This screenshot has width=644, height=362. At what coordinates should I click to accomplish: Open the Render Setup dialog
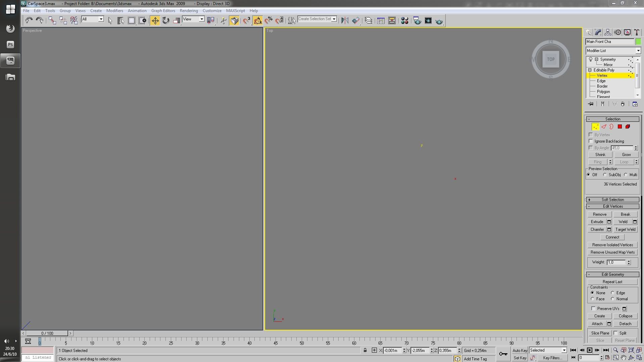pyautogui.click(x=417, y=20)
